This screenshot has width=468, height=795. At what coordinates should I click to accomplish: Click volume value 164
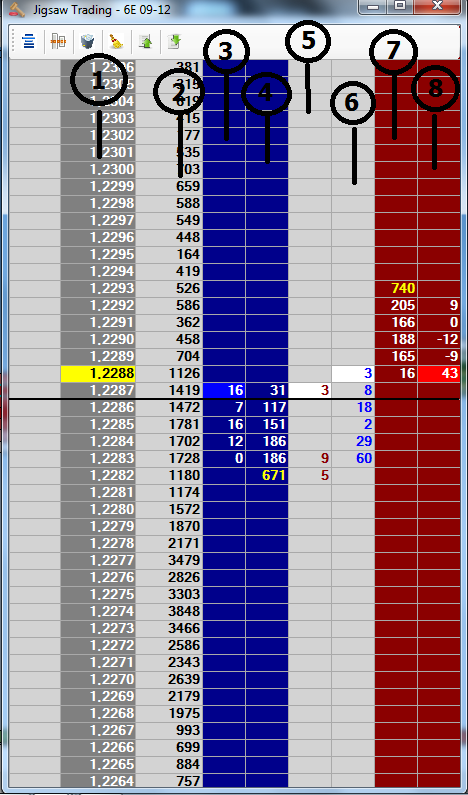(169, 255)
